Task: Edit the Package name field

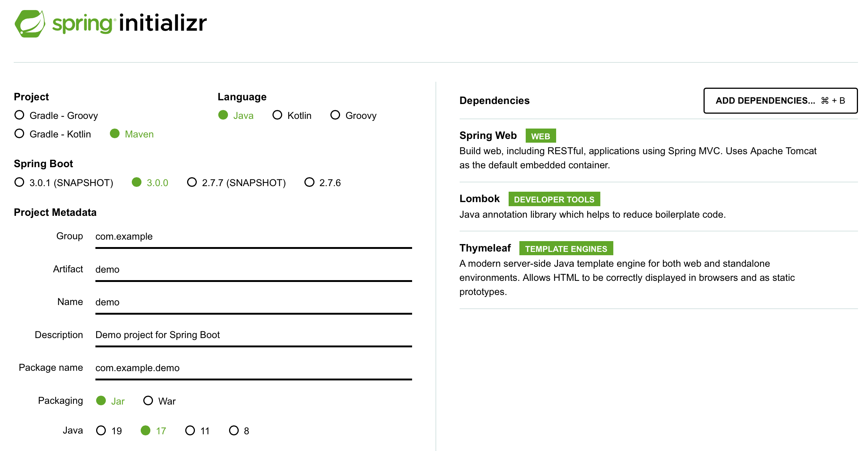Action: click(253, 368)
